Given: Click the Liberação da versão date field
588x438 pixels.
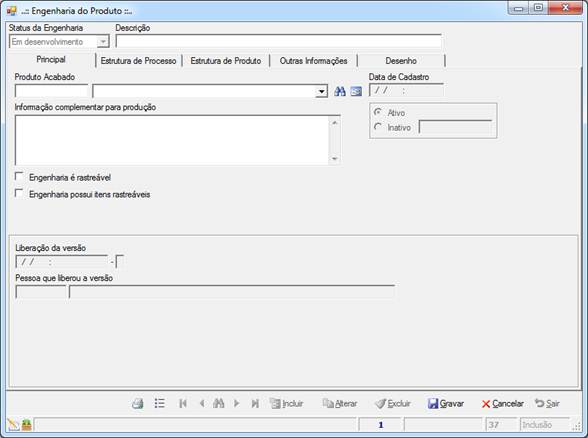Looking at the screenshot, I should click(x=62, y=261).
